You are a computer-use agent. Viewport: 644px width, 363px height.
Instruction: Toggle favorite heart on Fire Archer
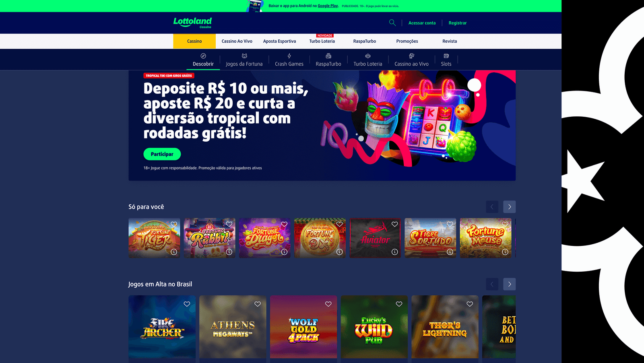187,304
